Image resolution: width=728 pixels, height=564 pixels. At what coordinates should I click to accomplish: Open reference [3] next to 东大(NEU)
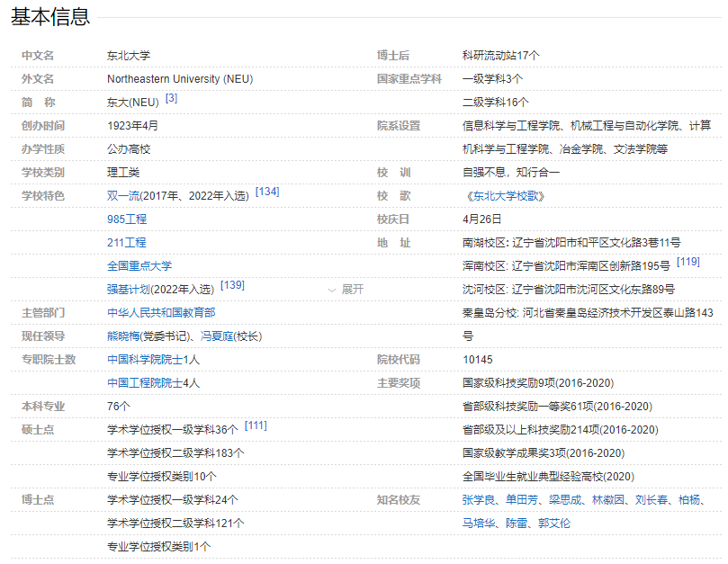point(171,98)
